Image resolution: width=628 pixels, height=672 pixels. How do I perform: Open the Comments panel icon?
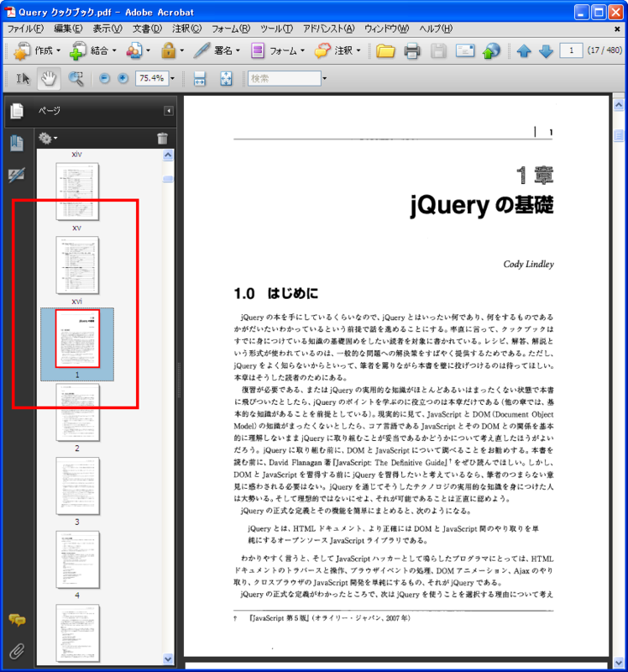point(17,620)
